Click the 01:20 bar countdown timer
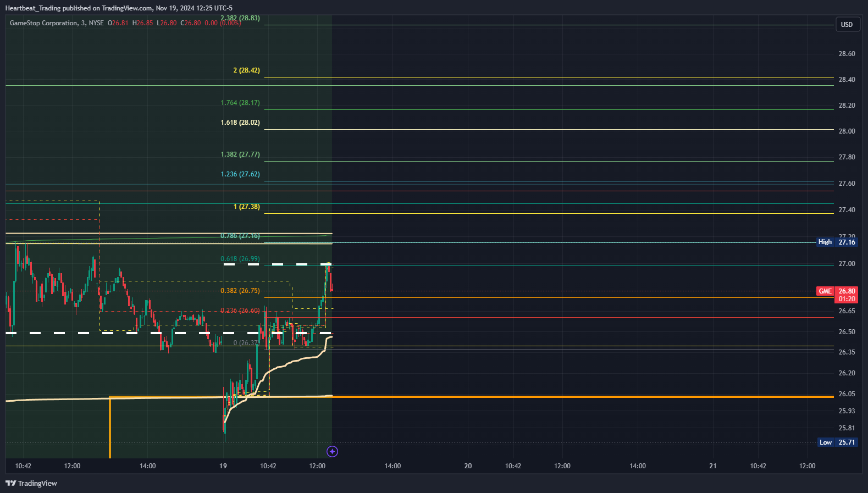Image resolution: width=868 pixels, height=493 pixels. (847, 299)
